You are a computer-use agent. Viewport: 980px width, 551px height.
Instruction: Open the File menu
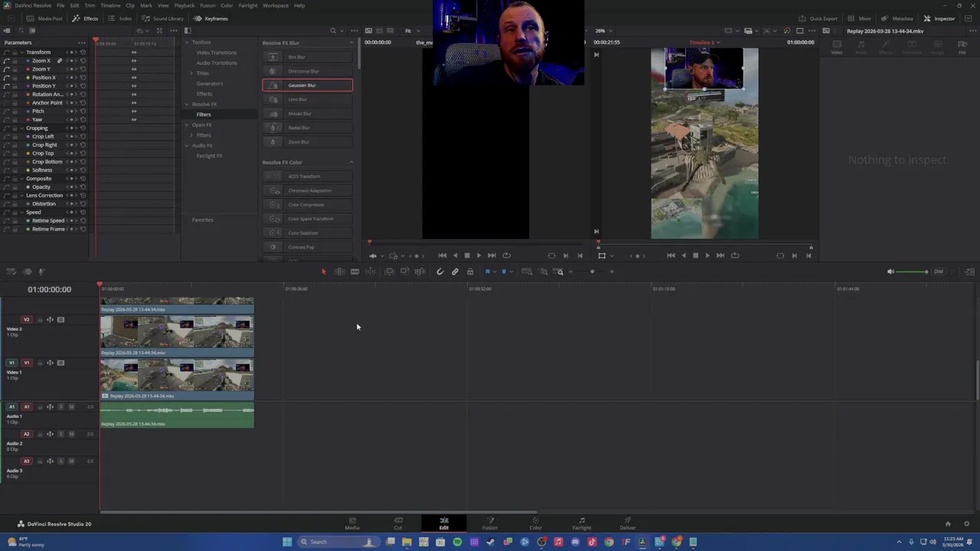click(x=60, y=5)
